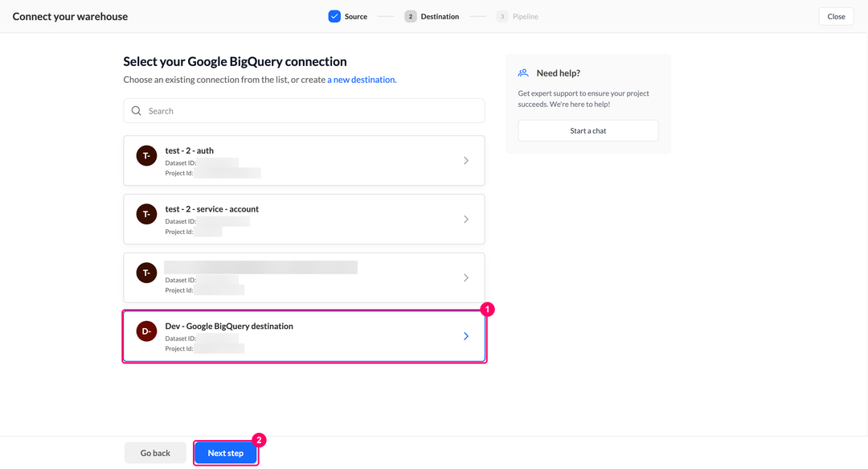Click the Source step checkmark icon
The height and width of the screenshot is (469, 868).
click(334, 17)
